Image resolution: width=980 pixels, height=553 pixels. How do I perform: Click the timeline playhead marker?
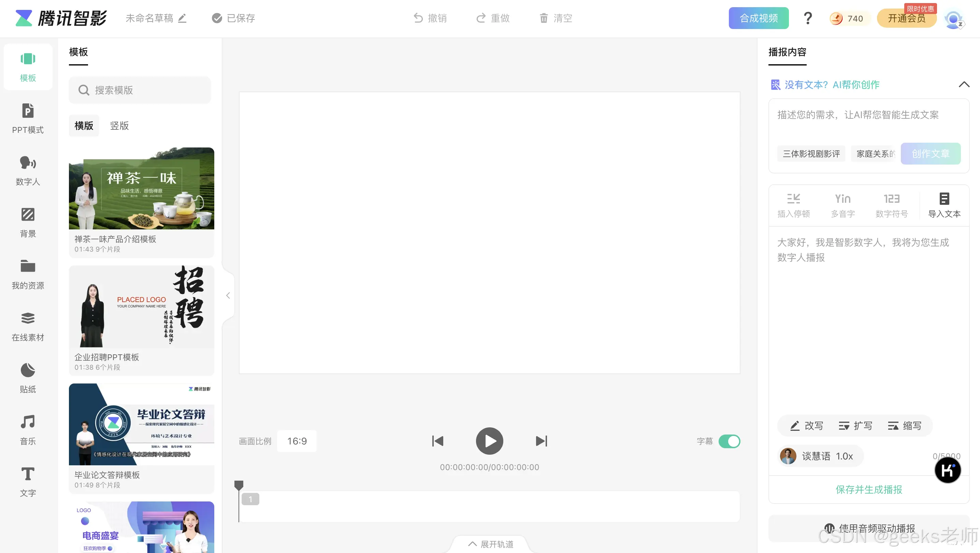pos(239,485)
